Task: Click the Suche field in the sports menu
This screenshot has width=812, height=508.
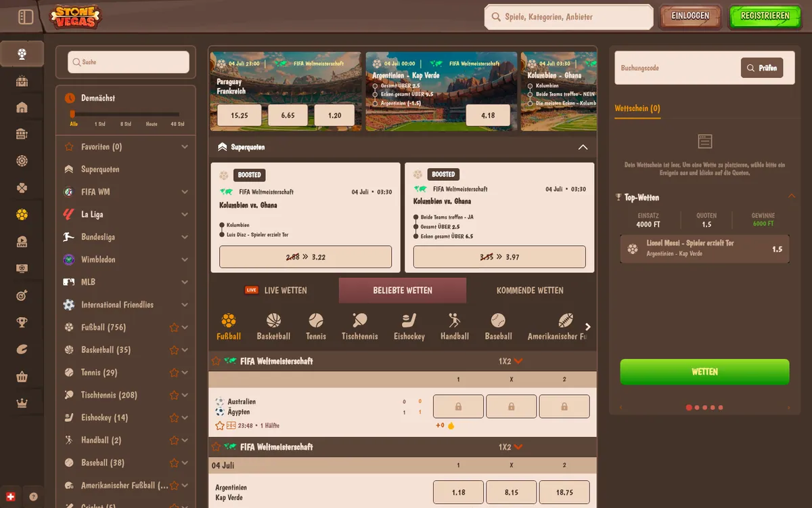Action: [x=129, y=62]
